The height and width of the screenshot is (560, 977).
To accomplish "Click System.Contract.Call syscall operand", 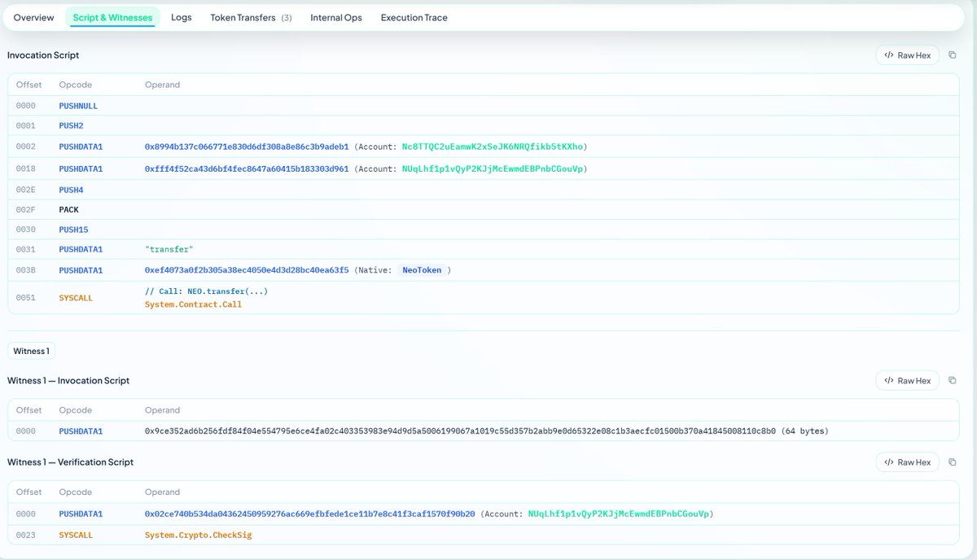I will pos(193,304).
